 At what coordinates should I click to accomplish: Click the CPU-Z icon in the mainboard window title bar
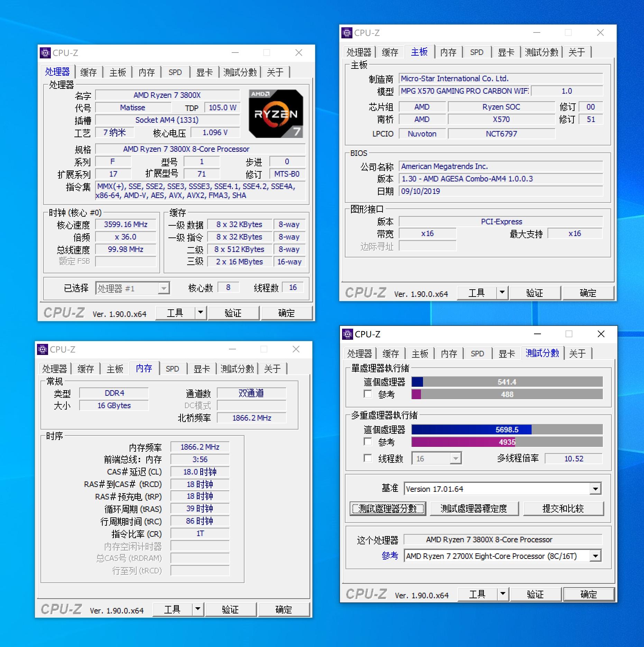click(x=347, y=33)
